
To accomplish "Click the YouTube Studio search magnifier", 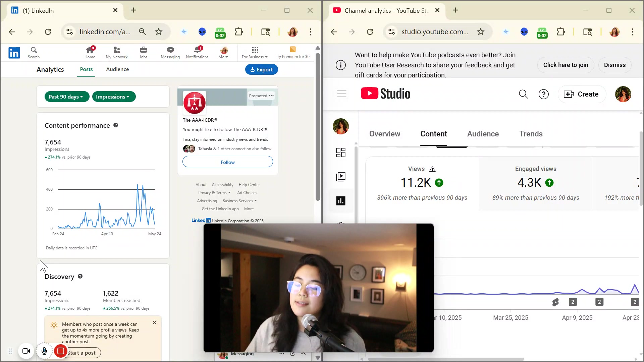I will (x=523, y=94).
